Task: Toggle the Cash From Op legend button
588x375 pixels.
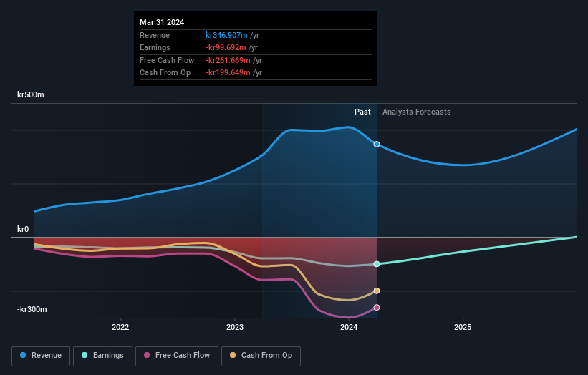Action: [261, 356]
